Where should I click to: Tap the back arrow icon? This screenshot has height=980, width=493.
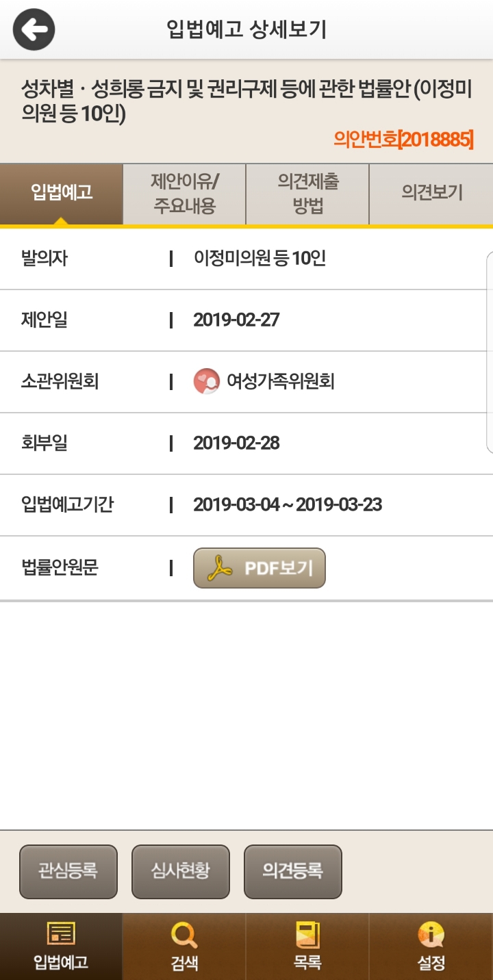coord(34,29)
